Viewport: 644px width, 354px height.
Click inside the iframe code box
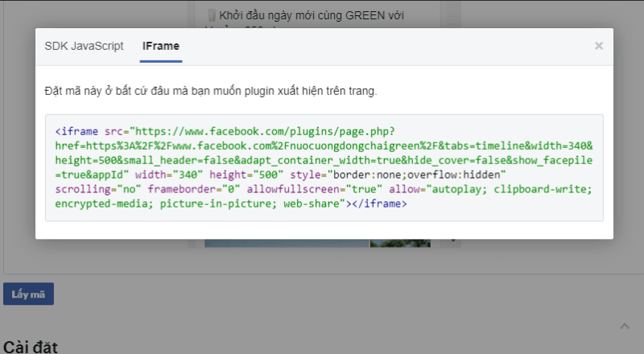(324, 167)
